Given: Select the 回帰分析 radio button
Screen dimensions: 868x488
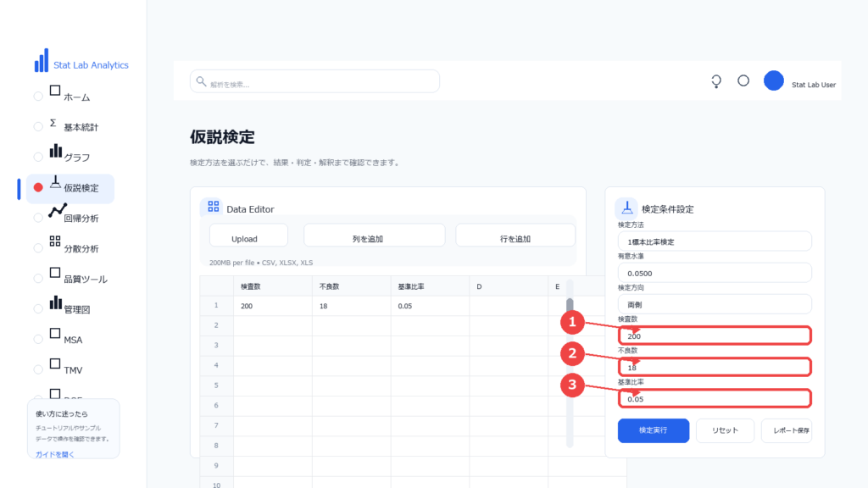Looking at the screenshot, I should coord(38,218).
